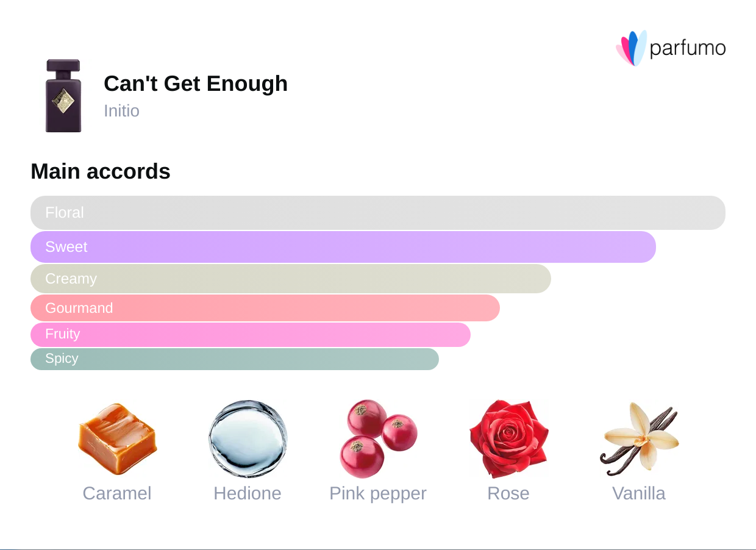Click the purple Sweet accord bar

[x=343, y=247]
